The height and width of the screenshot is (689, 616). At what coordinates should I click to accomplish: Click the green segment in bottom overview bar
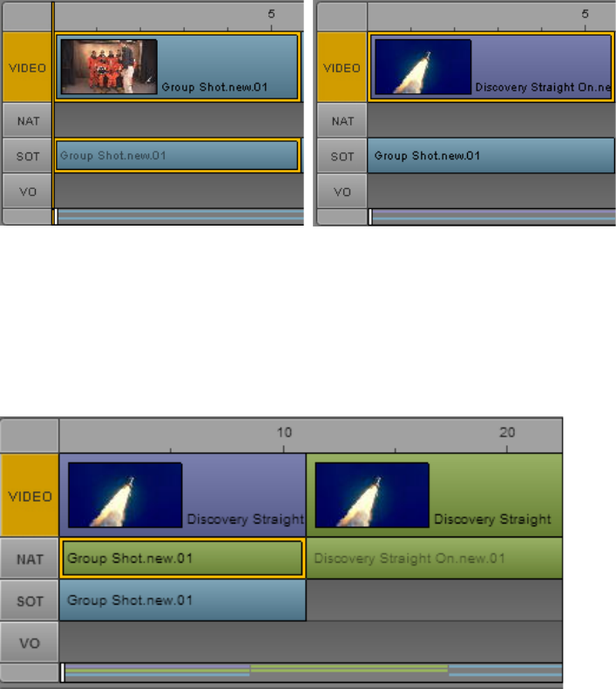[x=349, y=668]
